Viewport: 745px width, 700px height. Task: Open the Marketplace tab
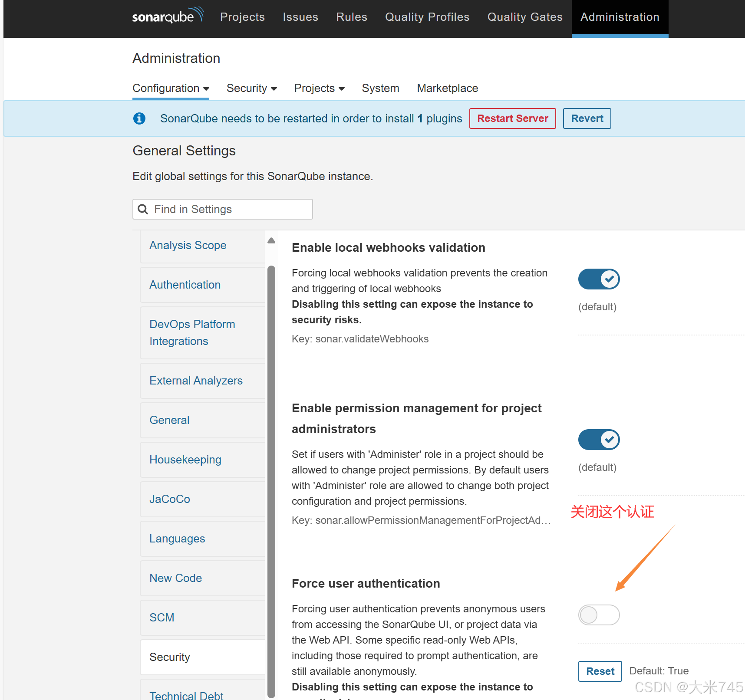pos(447,88)
